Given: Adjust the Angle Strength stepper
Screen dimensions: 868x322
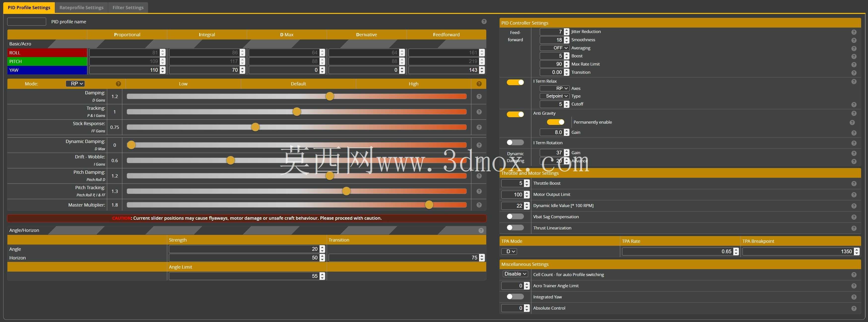Looking at the screenshot, I should point(322,249).
